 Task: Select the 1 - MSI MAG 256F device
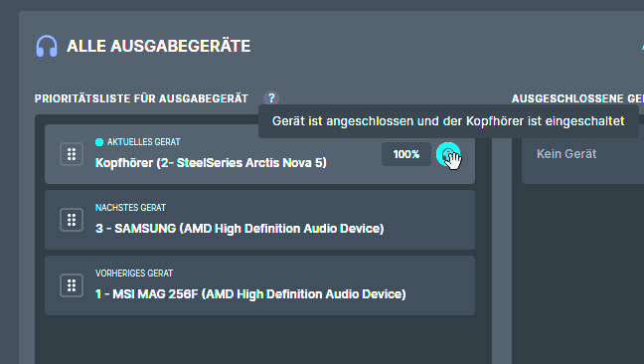(250, 294)
